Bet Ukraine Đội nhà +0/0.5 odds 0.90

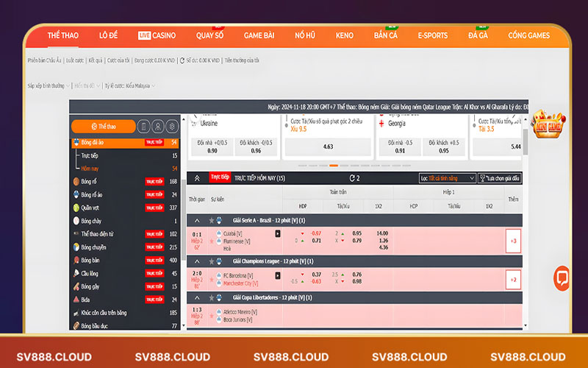click(212, 146)
